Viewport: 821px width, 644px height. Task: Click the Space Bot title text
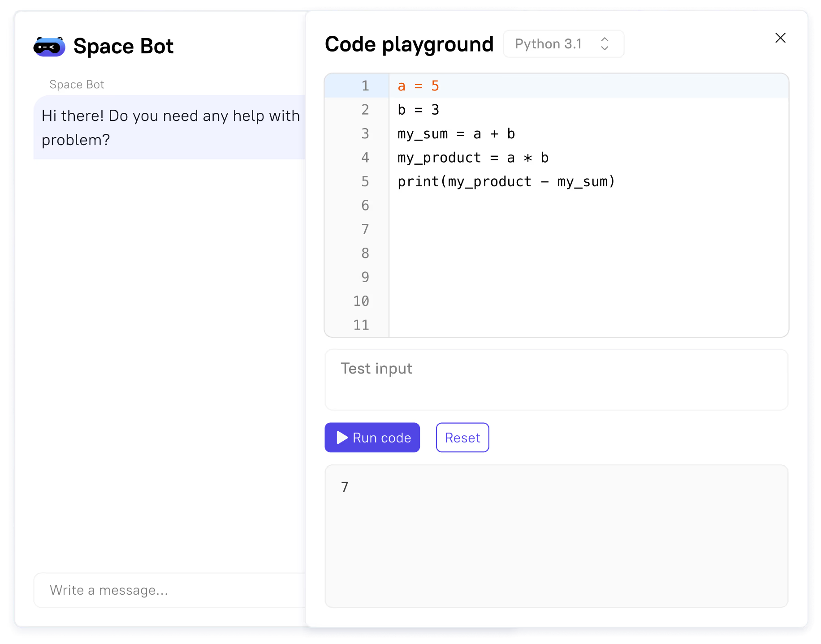click(x=123, y=46)
